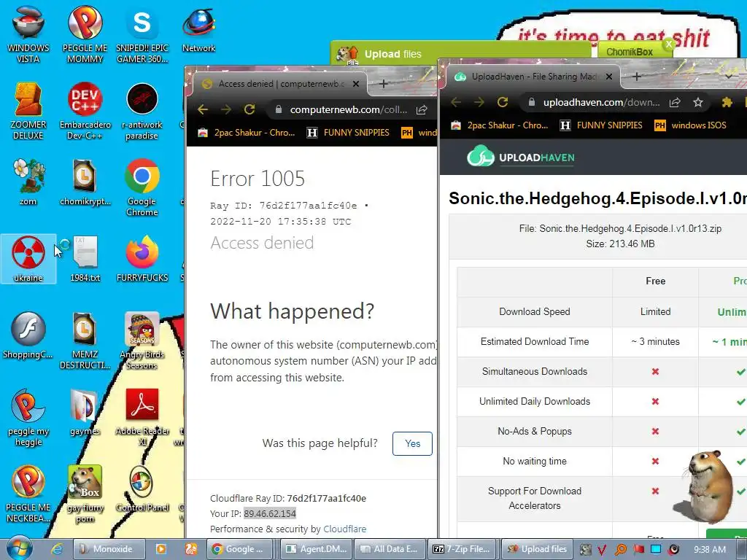
Task: Open new tab in UploadHaven window
Action: click(636, 76)
